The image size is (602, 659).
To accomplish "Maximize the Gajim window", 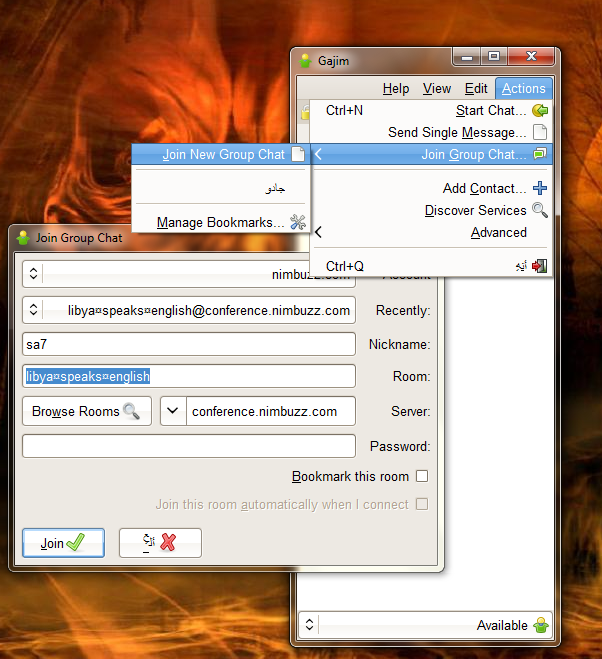I will pyautogui.click(x=494, y=57).
